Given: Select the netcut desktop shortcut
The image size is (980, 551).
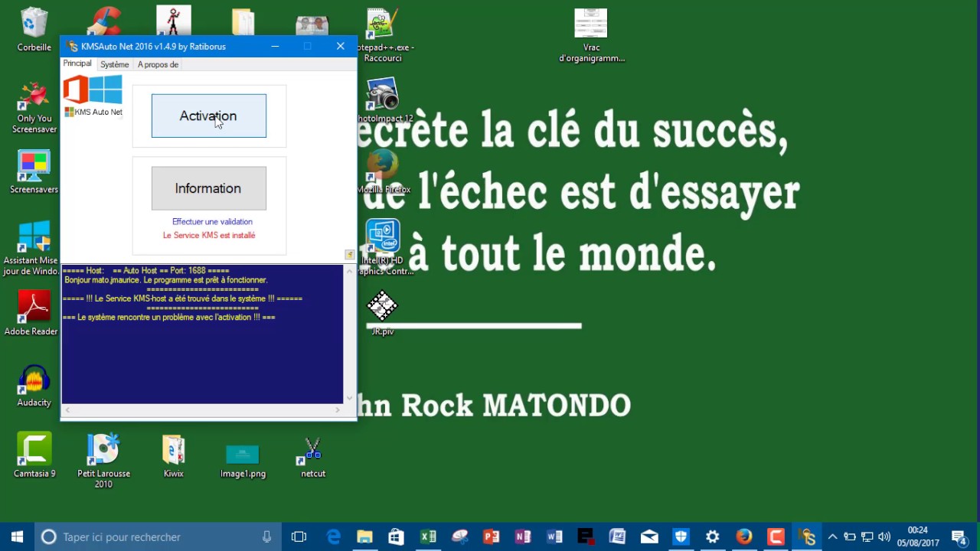Looking at the screenshot, I should pos(313,457).
